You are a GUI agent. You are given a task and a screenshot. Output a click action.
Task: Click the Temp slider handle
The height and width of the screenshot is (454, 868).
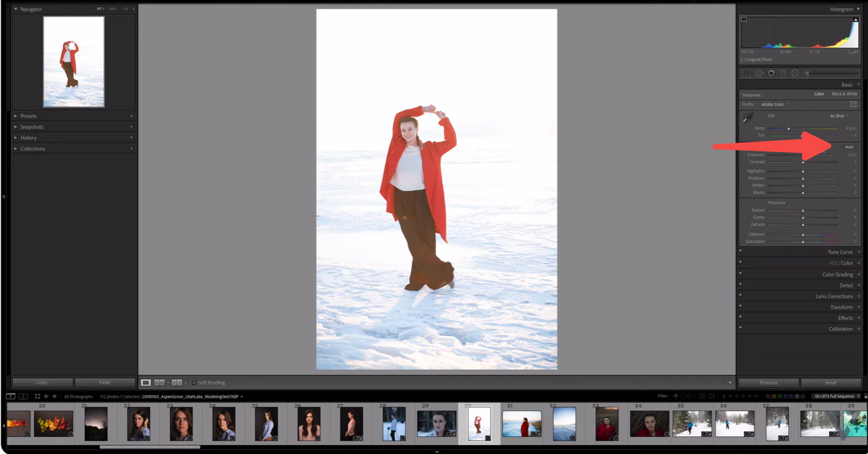click(x=789, y=128)
